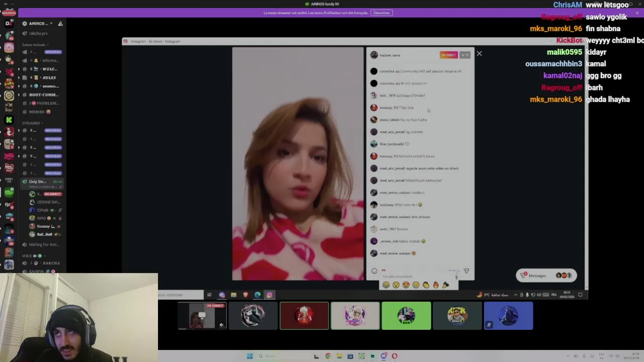Open Opera from the Windows taskbar
This screenshot has height=362, width=644.
(x=394, y=356)
